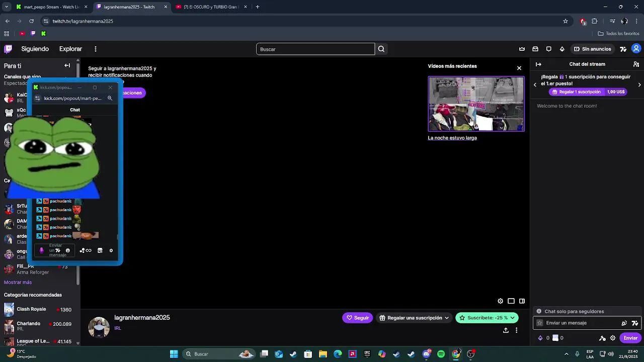
Task: Click bookmark star in address bar
Action: click(x=566, y=21)
